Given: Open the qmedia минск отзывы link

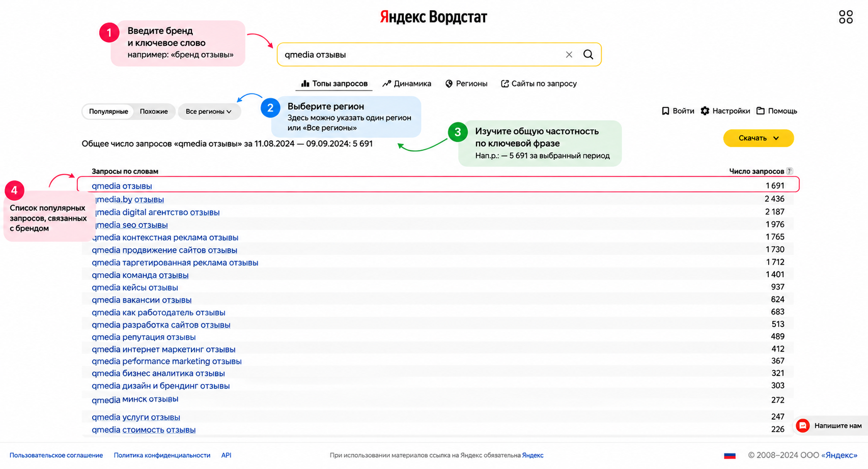Looking at the screenshot, I should point(135,400).
